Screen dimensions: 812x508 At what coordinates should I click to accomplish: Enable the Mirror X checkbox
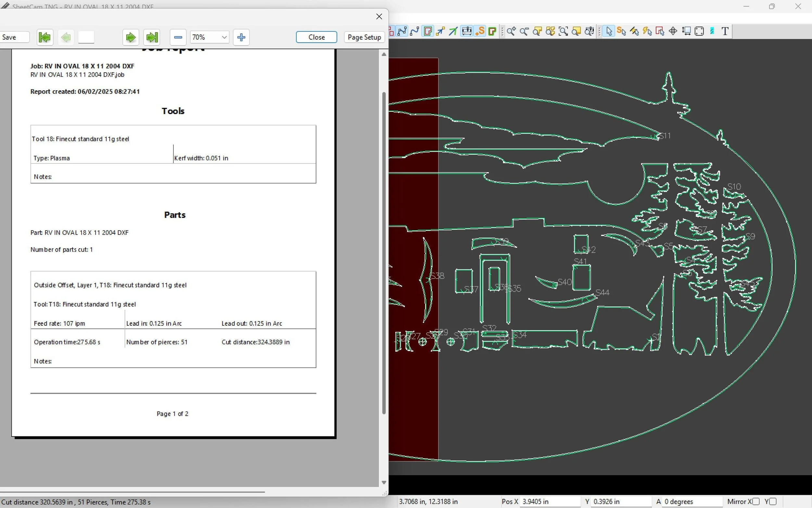[755, 501]
